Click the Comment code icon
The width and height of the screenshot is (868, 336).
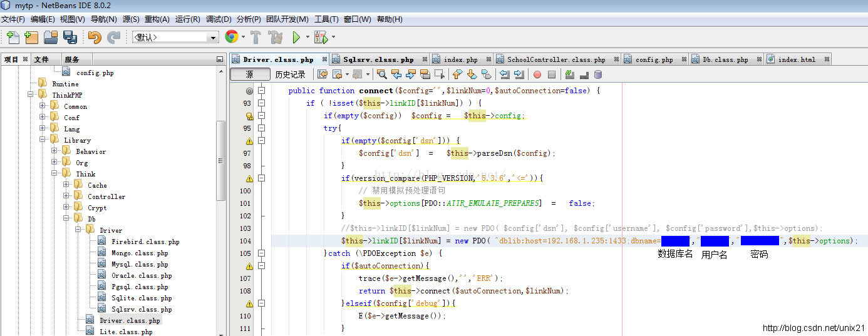click(x=569, y=74)
